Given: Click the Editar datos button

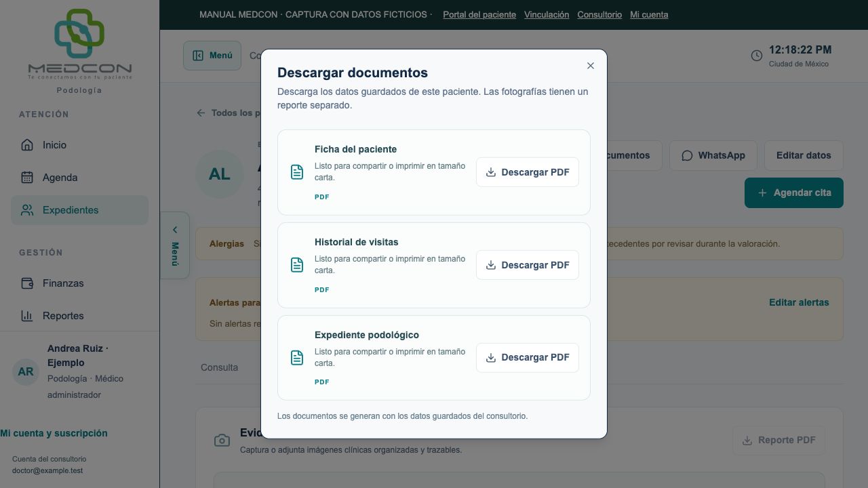Looking at the screenshot, I should (804, 155).
